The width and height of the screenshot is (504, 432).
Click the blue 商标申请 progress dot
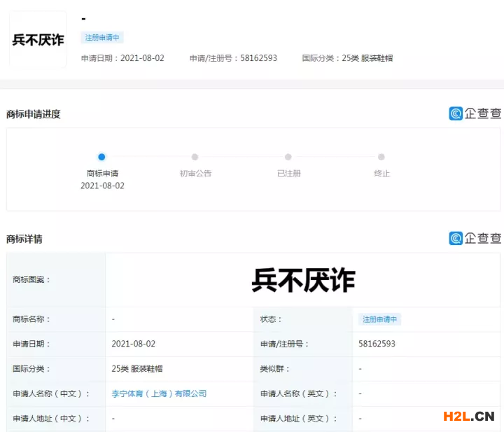[101, 157]
